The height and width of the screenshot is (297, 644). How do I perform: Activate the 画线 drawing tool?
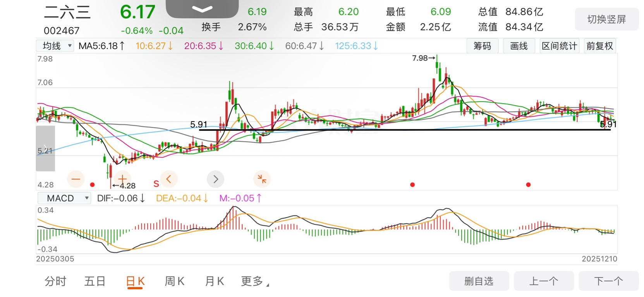point(519,46)
